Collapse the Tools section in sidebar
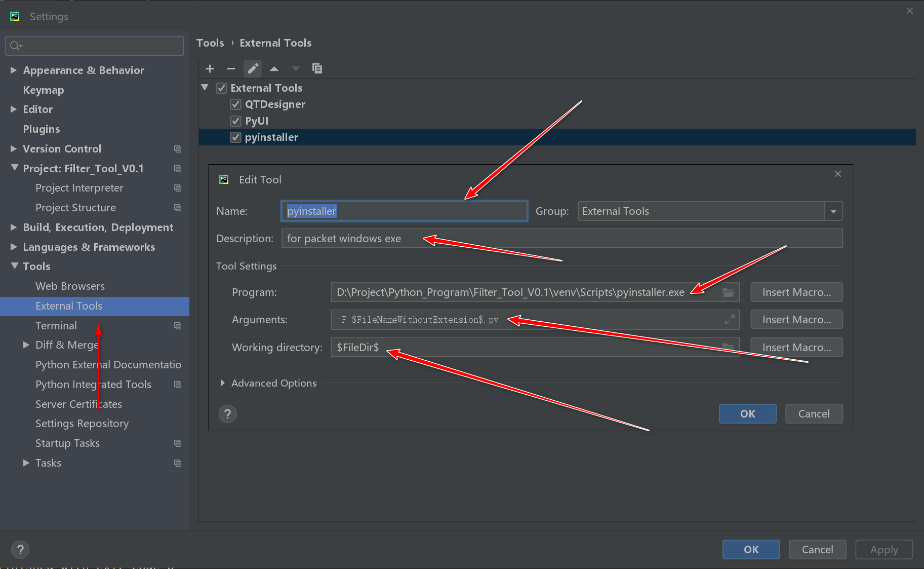Viewport: 924px width, 569px height. [x=14, y=266]
